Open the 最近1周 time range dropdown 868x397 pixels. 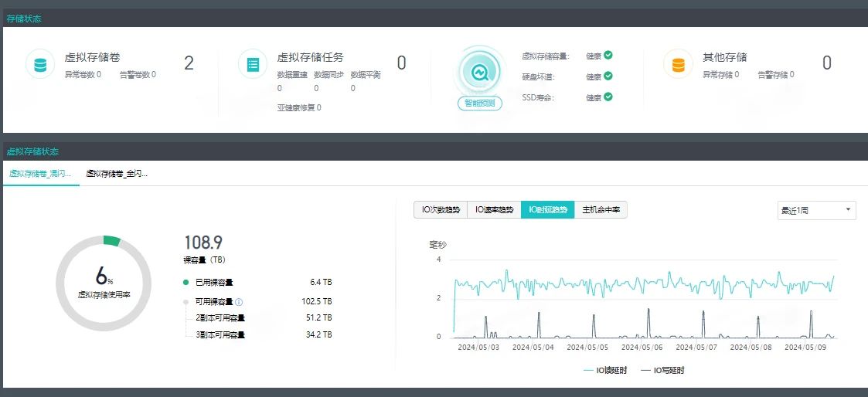coord(816,210)
